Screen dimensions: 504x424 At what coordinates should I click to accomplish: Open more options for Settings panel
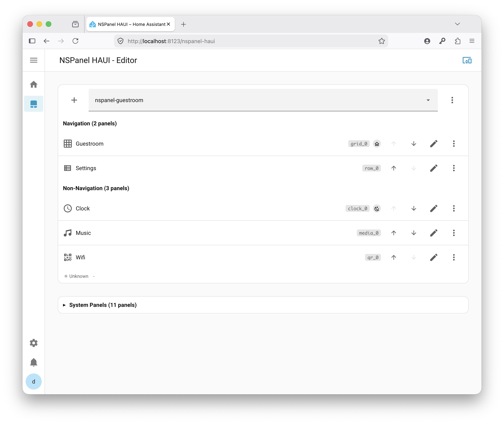[453, 168]
